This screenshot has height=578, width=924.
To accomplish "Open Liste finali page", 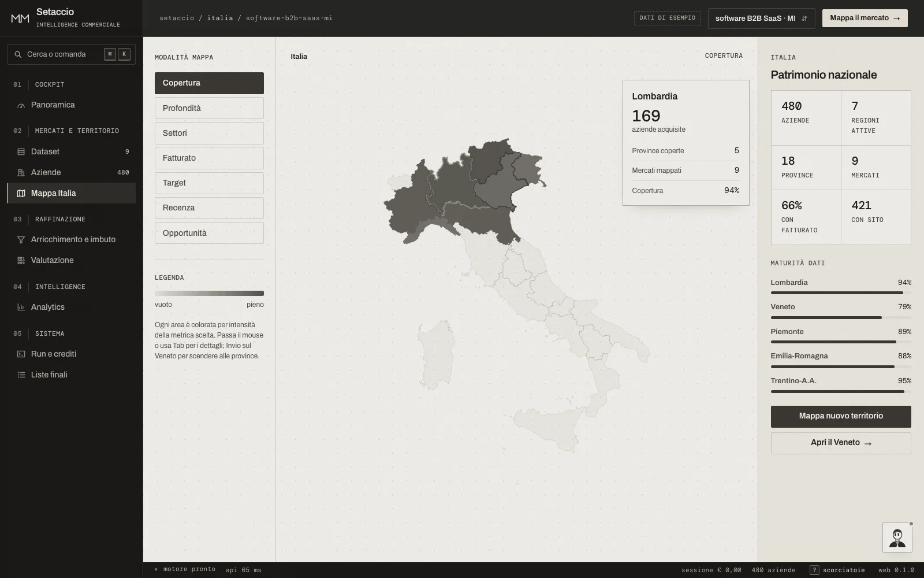I will 71,375.
